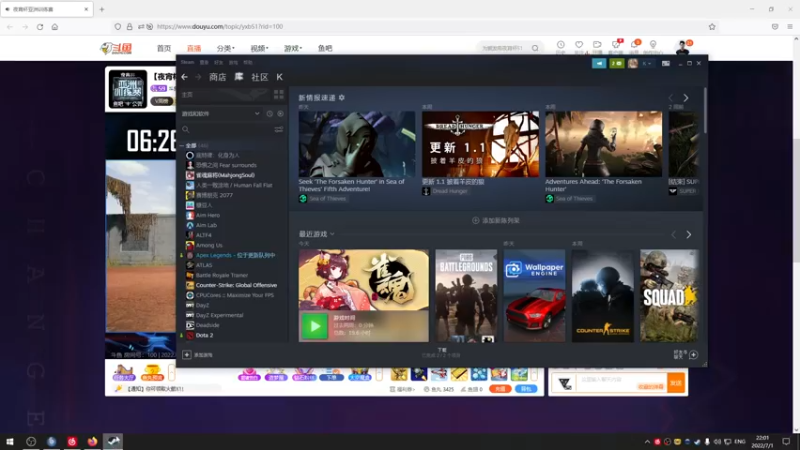800x450 pixels.
Task: Select Among Us in the game list
Action: [x=204, y=245]
